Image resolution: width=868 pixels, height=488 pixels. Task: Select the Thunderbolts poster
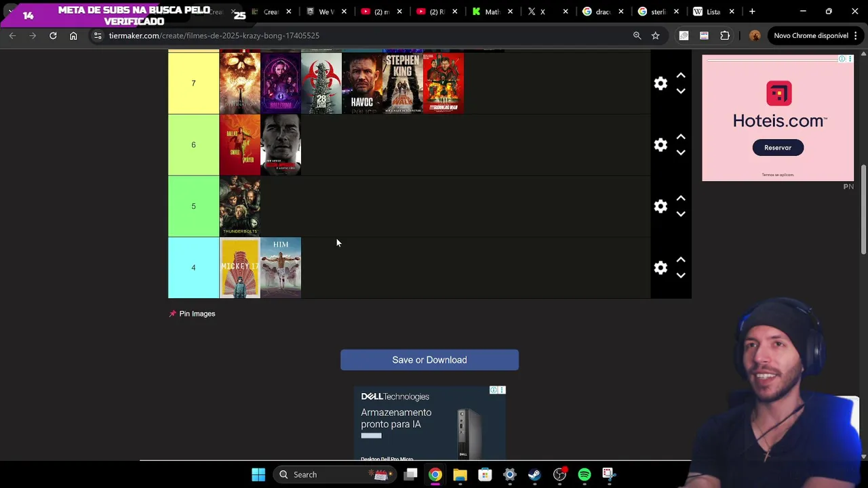pyautogui.click(x=240, y=206)
